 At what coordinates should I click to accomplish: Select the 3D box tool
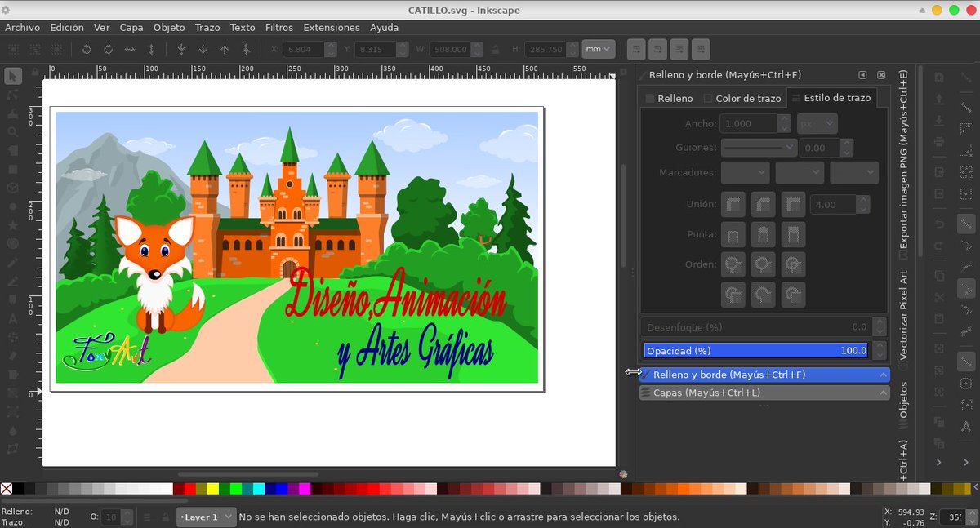(12, 188)
